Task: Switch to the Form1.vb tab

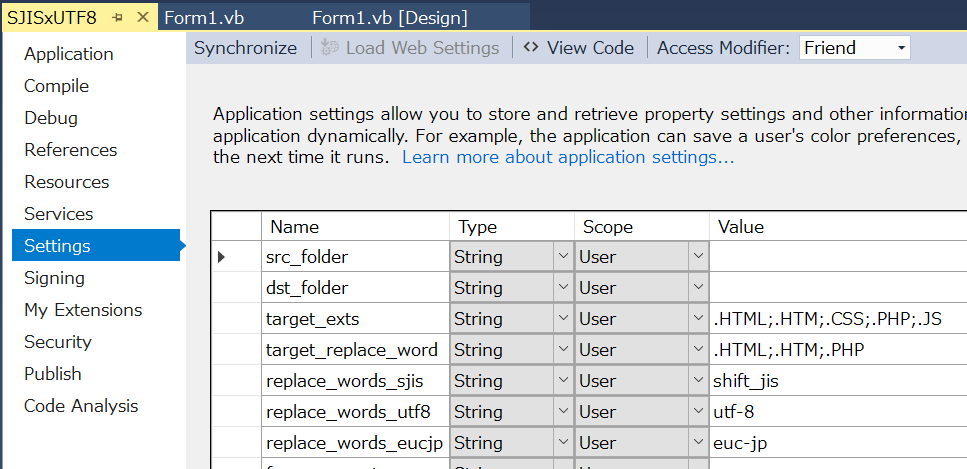Action: (x=204, y=18)
